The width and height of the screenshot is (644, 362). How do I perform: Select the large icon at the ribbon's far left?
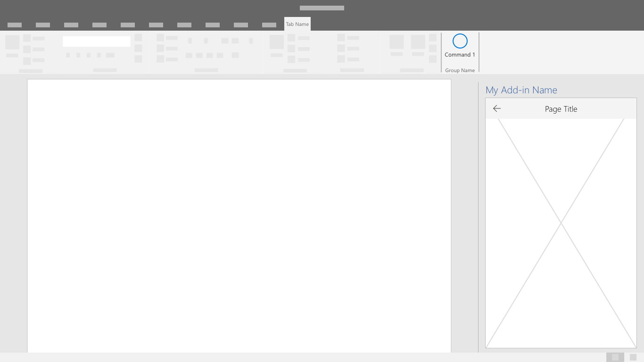12,43
